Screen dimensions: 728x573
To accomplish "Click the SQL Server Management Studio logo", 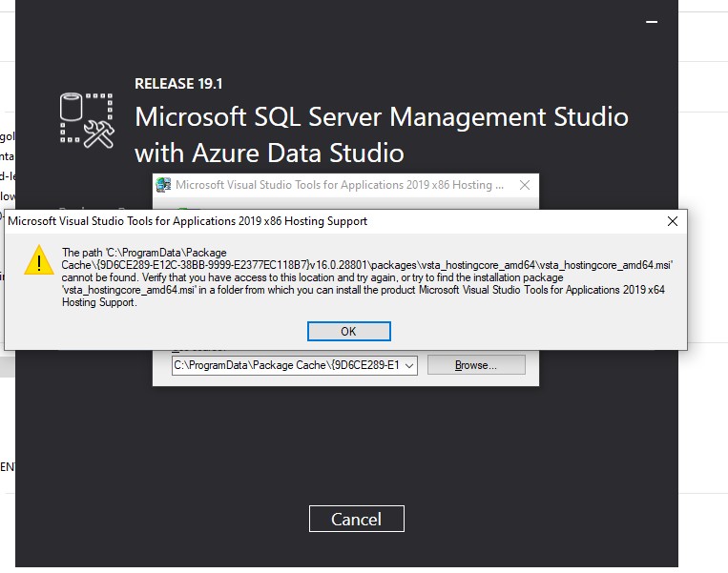I will pos(87,121).
